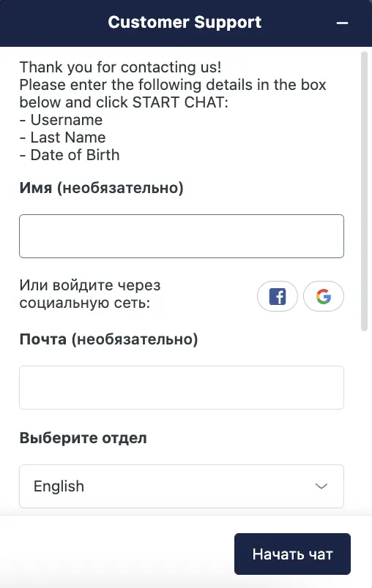
Task: Click the Customer Support header title
Action: [185, 23]
